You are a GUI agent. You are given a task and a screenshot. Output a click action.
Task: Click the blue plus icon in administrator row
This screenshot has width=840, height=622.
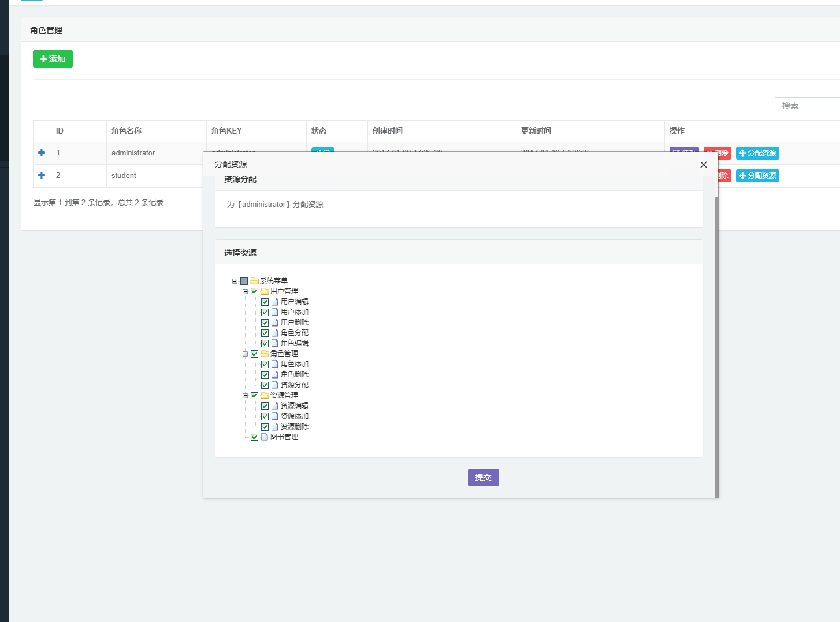(x=42, y=153)
